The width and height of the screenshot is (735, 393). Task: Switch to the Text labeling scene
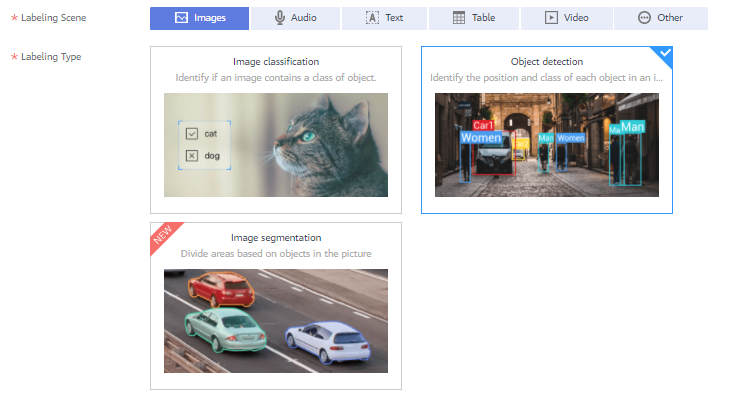(384, 18)
